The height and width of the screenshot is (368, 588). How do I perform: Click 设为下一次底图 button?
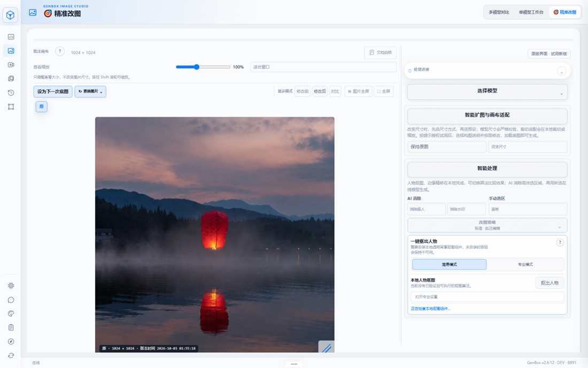point(53,91)
